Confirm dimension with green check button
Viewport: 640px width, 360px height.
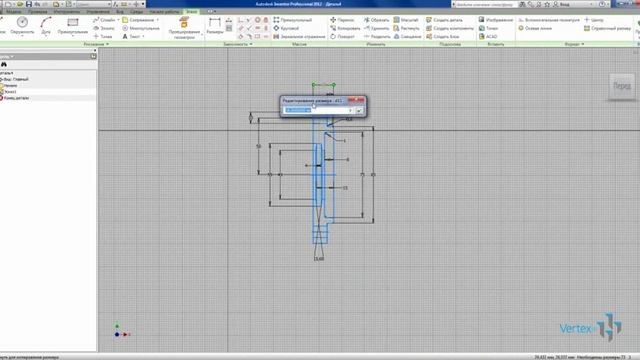[x=359, y=110]
